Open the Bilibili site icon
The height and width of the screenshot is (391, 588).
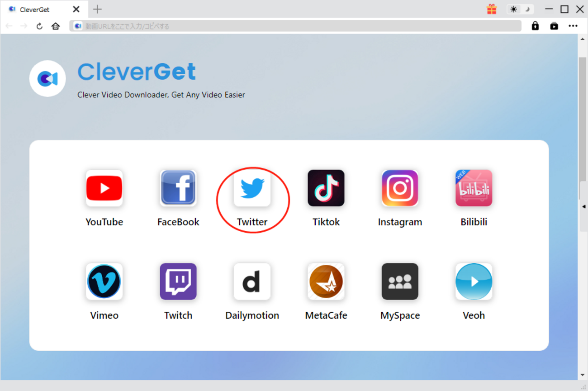point(474,188)
